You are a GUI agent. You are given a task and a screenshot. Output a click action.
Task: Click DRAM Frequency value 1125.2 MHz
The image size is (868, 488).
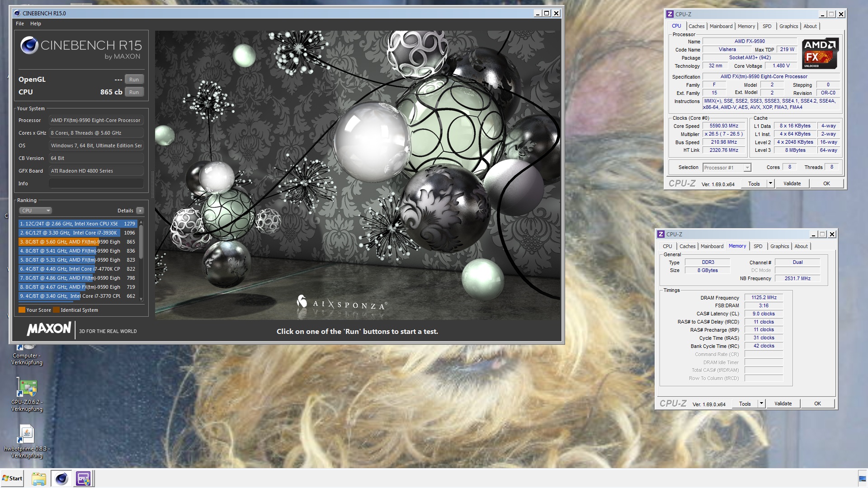pyautogui.click(x=764, y=298)
